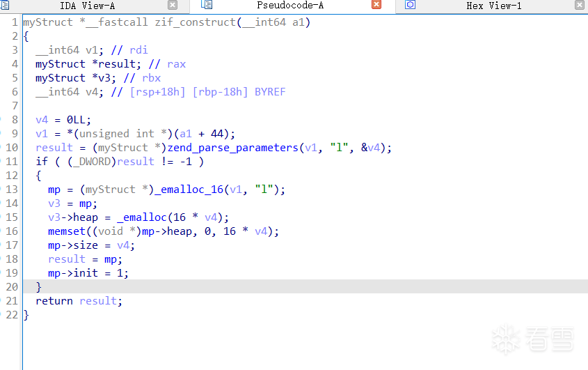
Task: Click zend_parse_parameters call on line 10
Action: (232, 148)
